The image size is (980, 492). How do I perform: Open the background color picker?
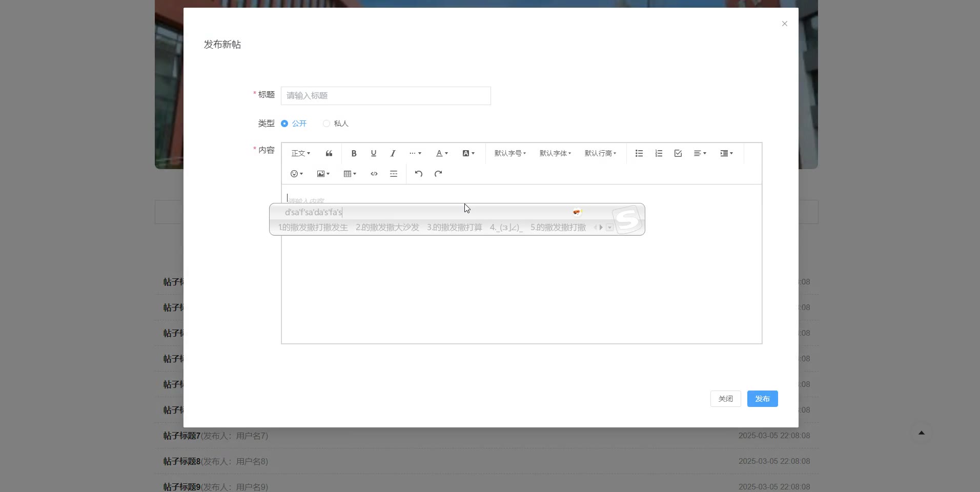tap(468, 153)
